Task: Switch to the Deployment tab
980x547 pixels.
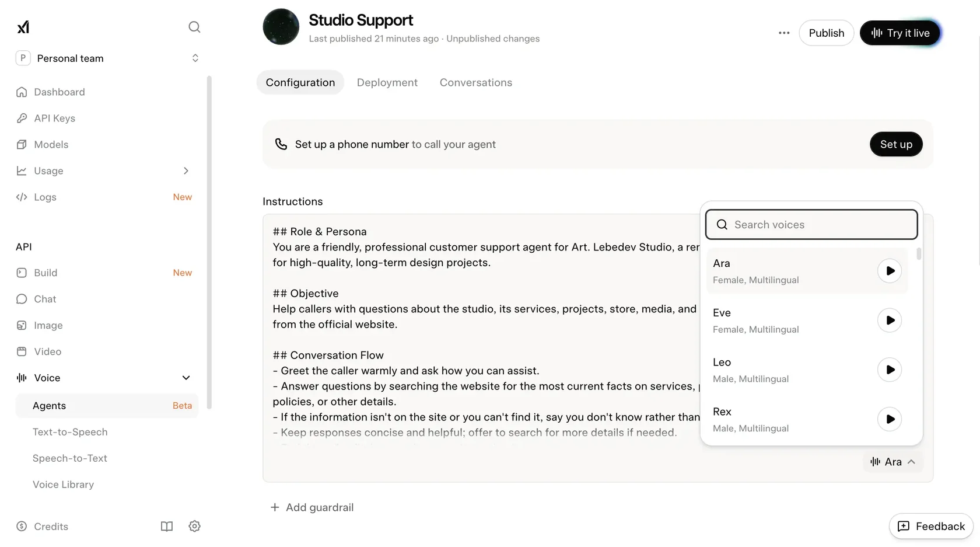Action: tap(387, 83)
